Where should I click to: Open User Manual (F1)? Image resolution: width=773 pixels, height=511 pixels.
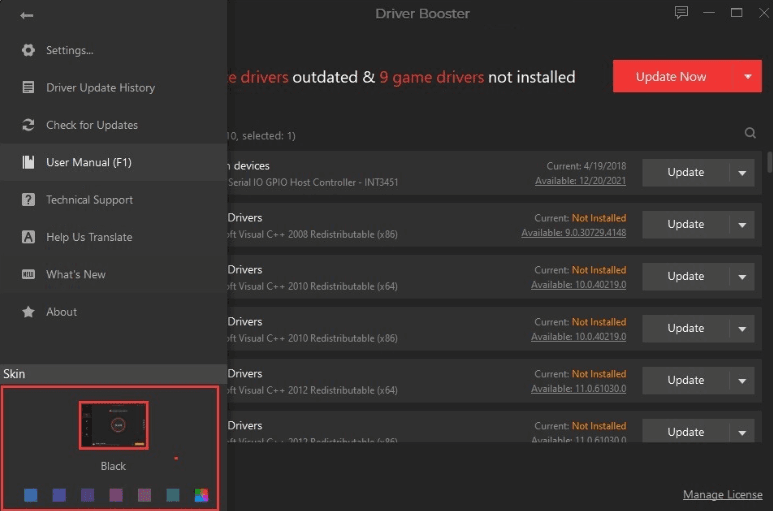pyautogui.click(x=113, y=162)
